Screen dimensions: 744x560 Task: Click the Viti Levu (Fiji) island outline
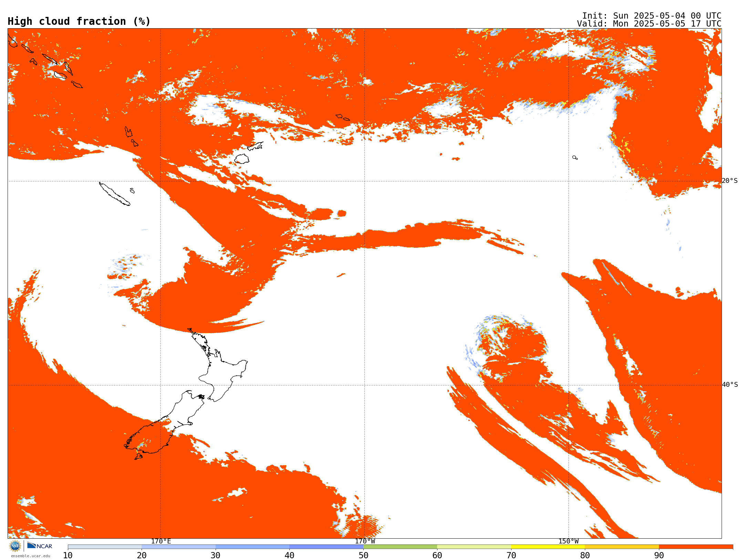tap(242, 159)
